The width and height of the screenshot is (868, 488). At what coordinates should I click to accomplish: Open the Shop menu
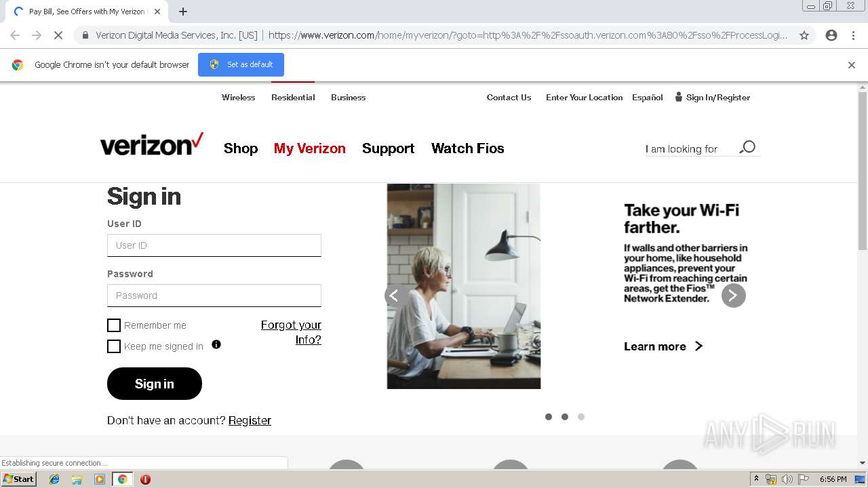pos(241,148)
